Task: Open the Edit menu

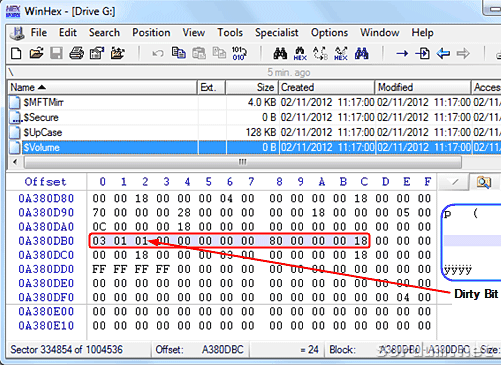Action: 68,33
